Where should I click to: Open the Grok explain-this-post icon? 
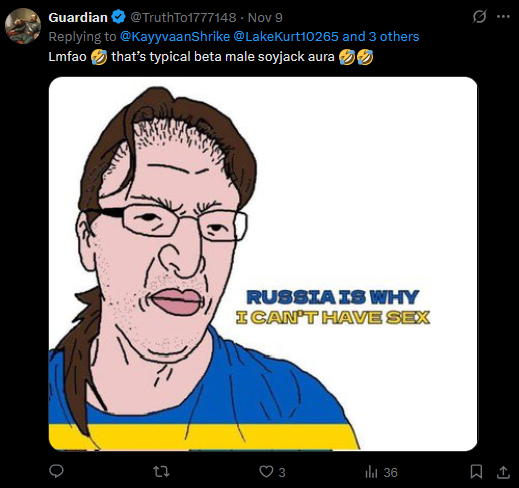tap(479, 16)
